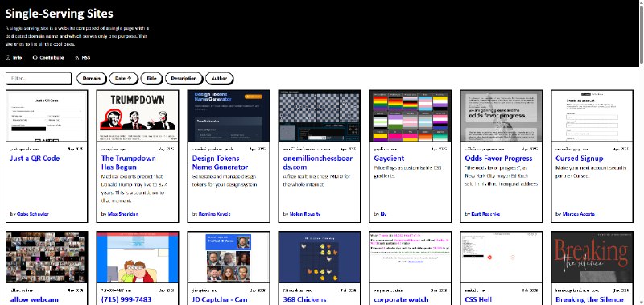This screenshot has height=305, width=644.
Task: Sort sites by Author
Action: [219, 78]
